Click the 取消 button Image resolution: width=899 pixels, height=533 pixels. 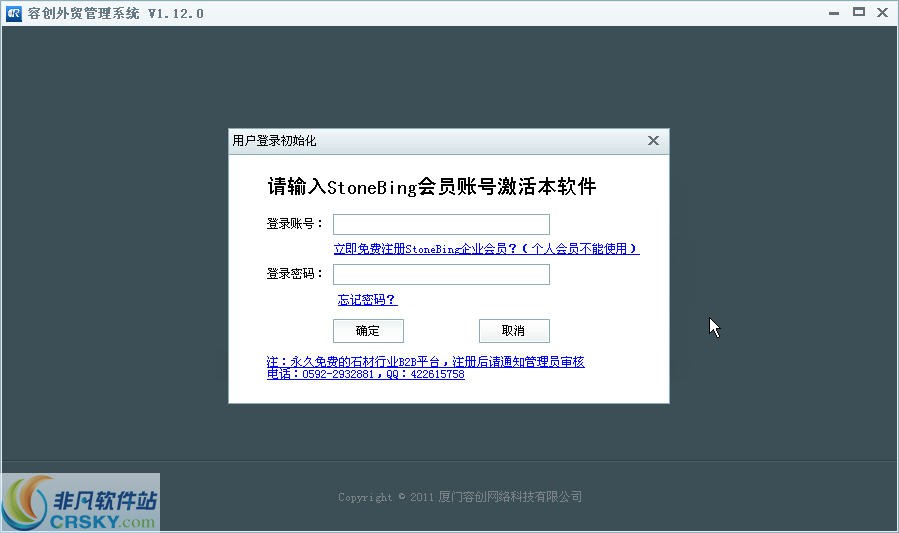pos(514,331)
